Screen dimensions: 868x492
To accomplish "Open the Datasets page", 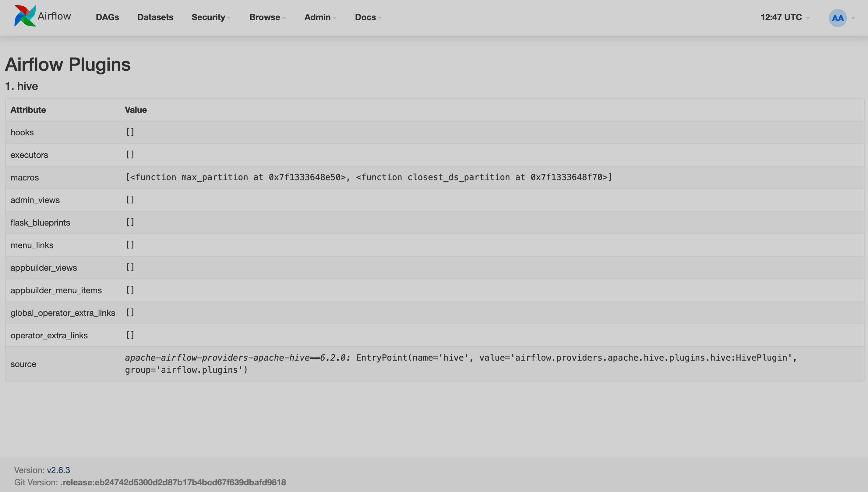I will (155, 17).
